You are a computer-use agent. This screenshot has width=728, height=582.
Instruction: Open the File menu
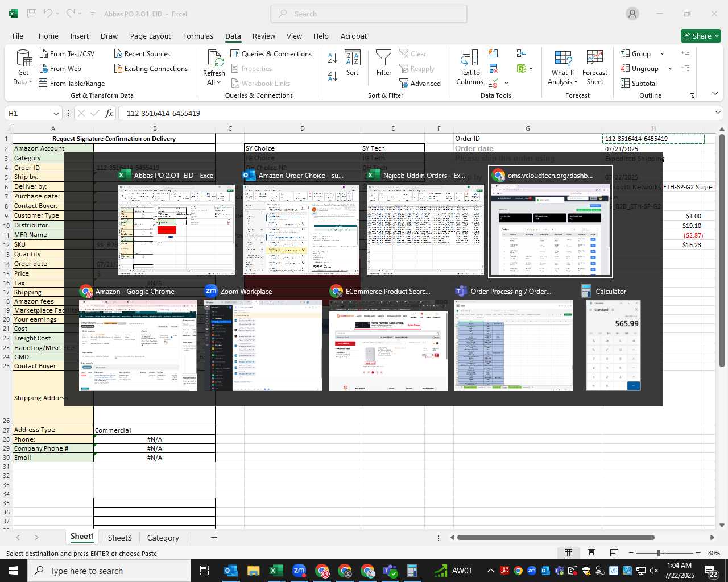pyautogui.click(x=18, y=36)
